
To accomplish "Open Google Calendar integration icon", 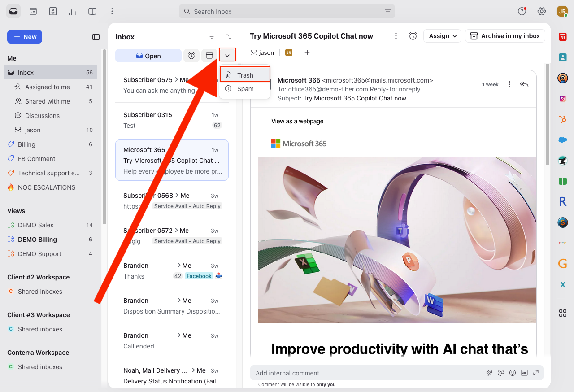I will (562, 37).
